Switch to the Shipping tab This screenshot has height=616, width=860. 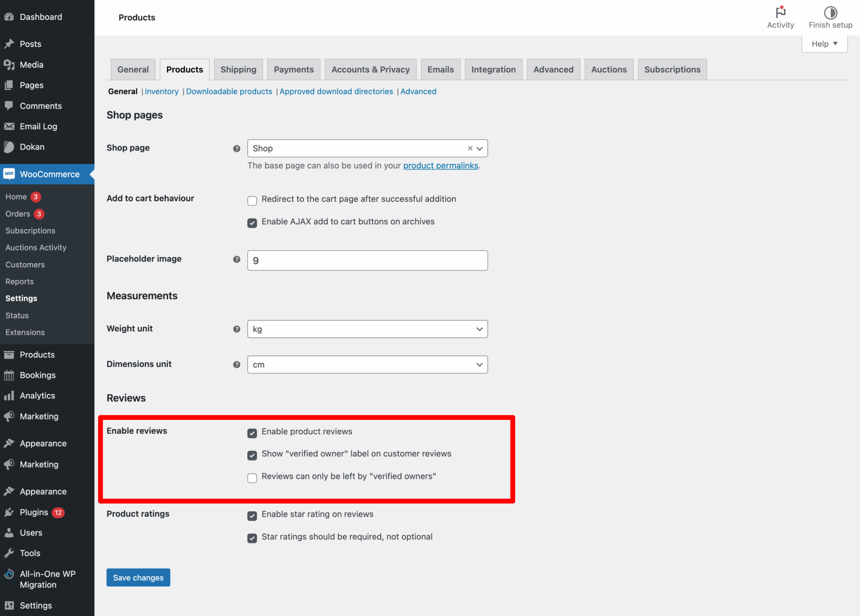click(x=238, y=69)
